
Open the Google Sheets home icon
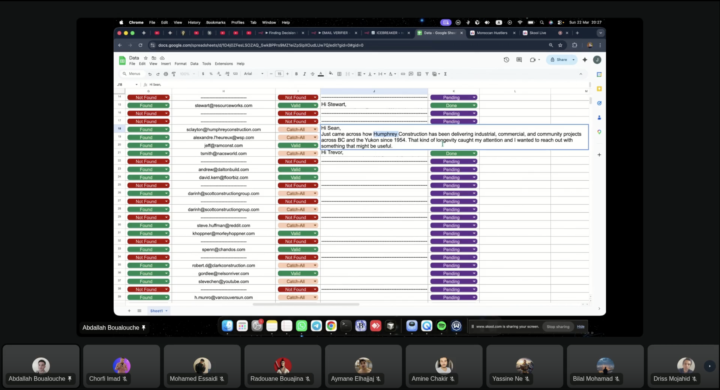pos(122,60)
